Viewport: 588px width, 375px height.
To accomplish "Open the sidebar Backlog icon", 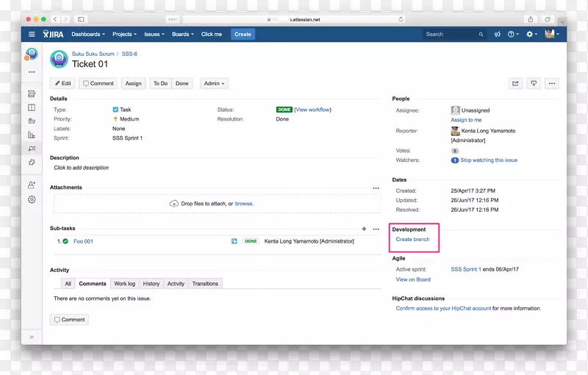I will [x=32, y=93].
